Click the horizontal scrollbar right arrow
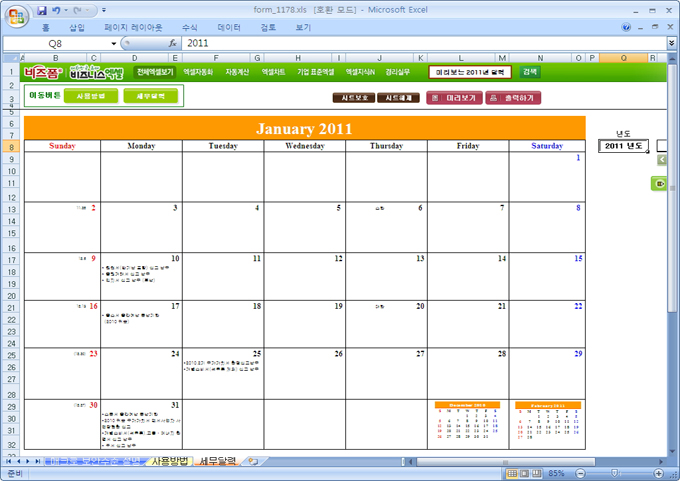The image size is (680, 481). (661, 462)
